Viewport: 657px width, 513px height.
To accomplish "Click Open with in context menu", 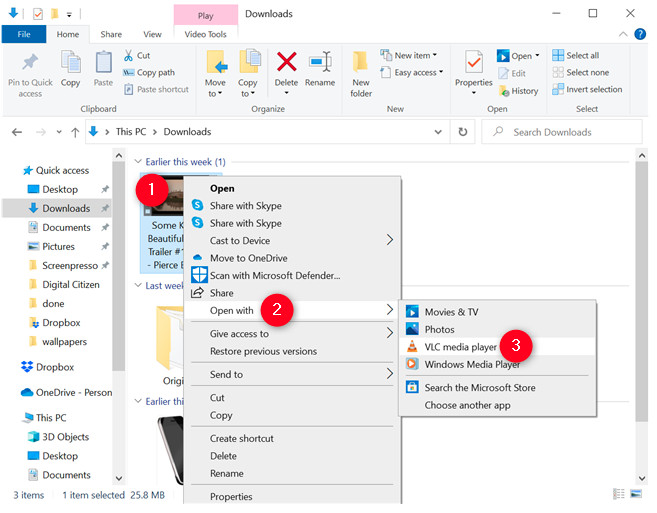I will 292,311.
